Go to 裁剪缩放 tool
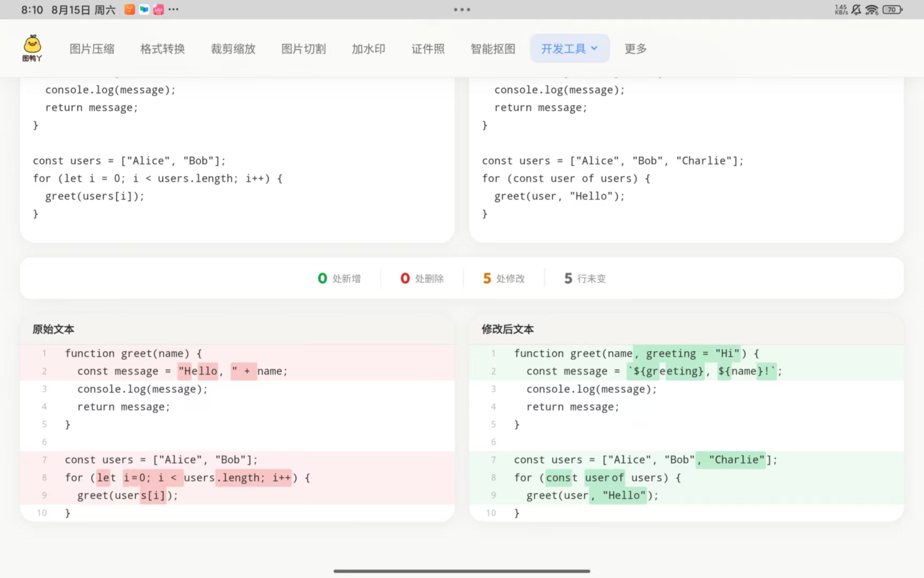The image size is (924, 578). point(233,49)
